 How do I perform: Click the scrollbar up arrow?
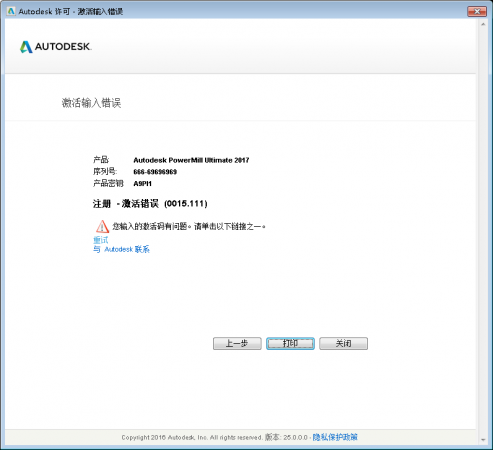coord(483,24)
